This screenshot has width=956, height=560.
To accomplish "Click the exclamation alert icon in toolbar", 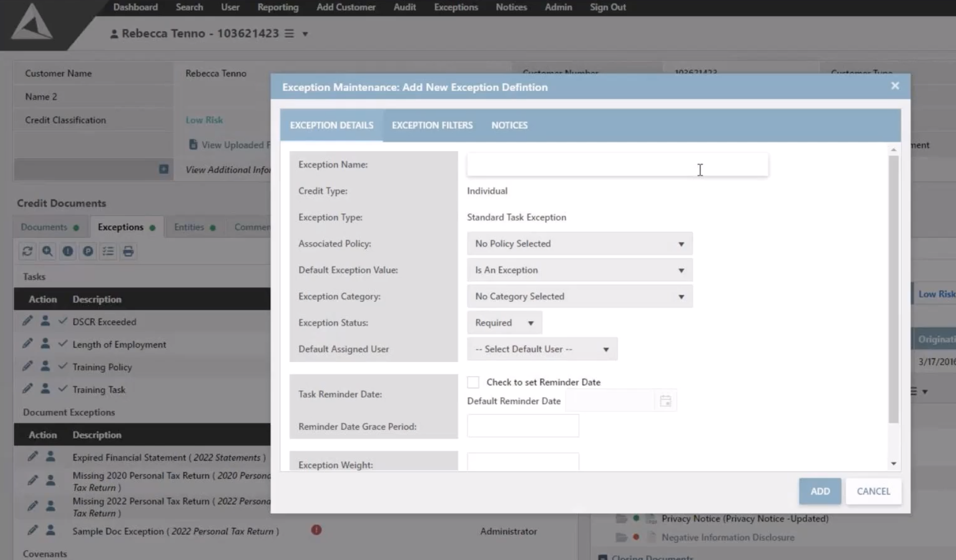I will [68, 251].
